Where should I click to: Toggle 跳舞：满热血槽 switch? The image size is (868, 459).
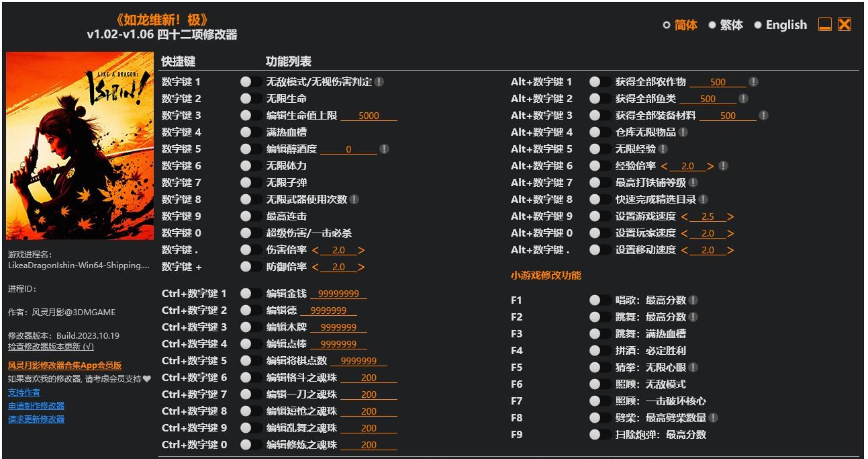[x=600, y=334]
